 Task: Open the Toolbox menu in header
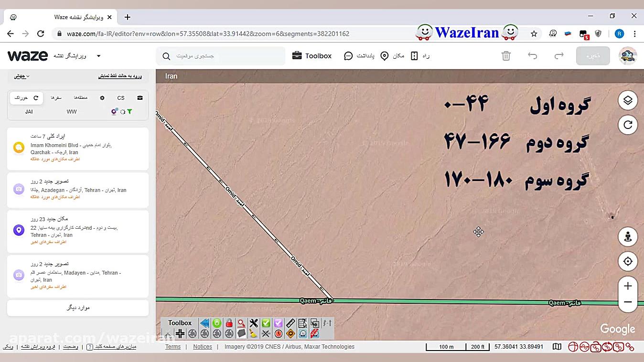pos(312,56)
